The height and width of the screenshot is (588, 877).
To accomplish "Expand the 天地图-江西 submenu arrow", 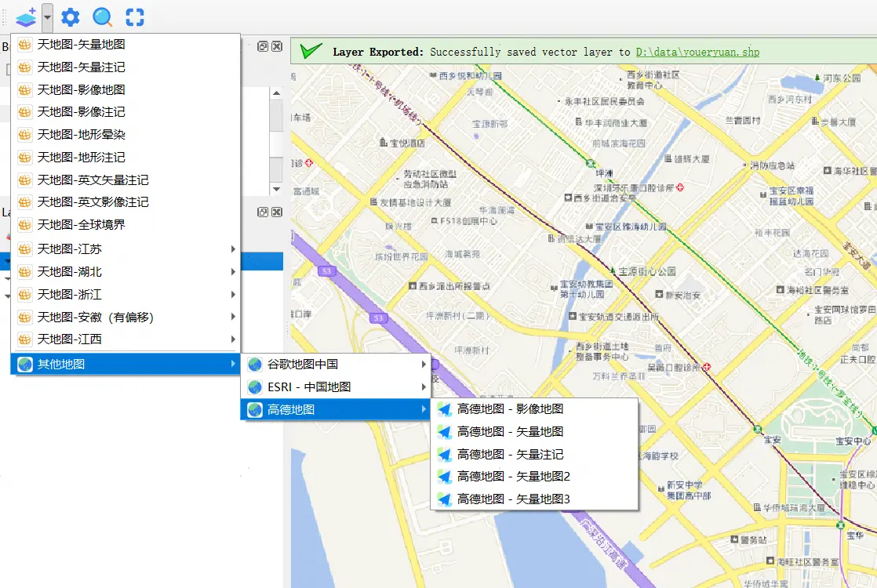I will tap(233, 339).
